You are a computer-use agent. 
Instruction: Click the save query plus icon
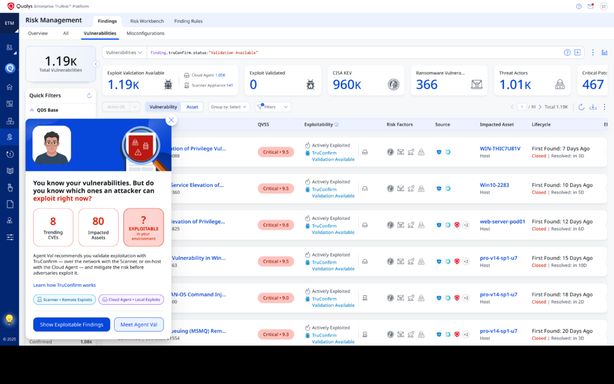[578, 52]
